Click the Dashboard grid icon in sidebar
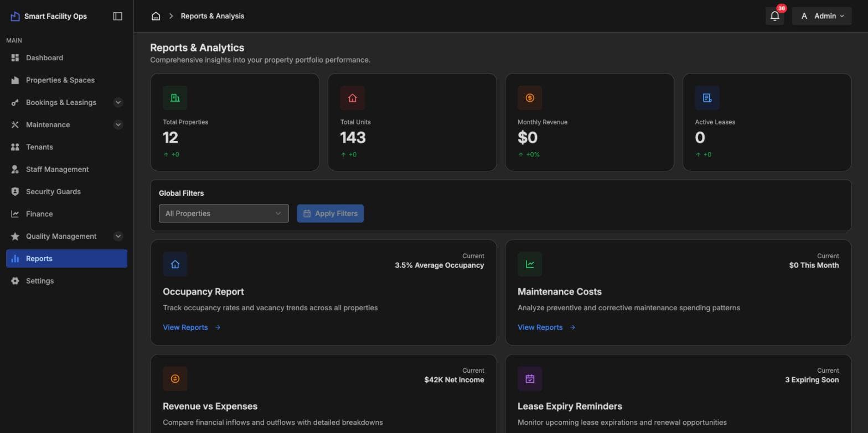This screenshot has height=433, width=868. point(15,58)
